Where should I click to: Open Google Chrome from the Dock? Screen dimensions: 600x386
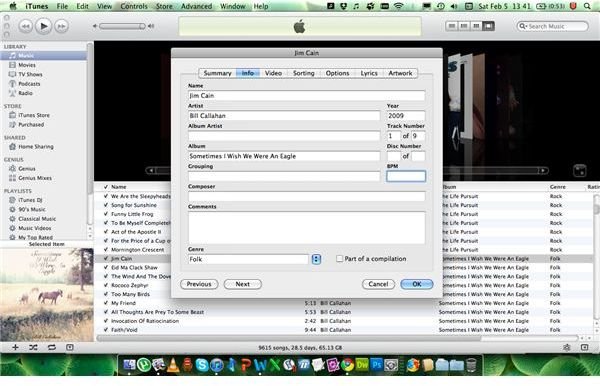[x=347, y=365]
